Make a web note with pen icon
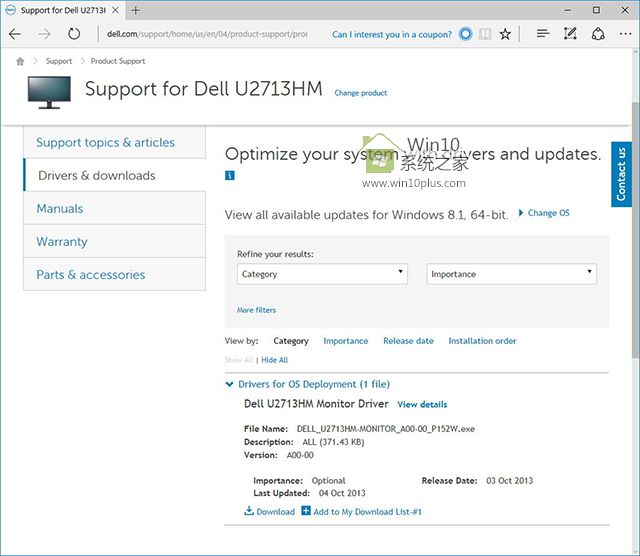 coord(570,33)
